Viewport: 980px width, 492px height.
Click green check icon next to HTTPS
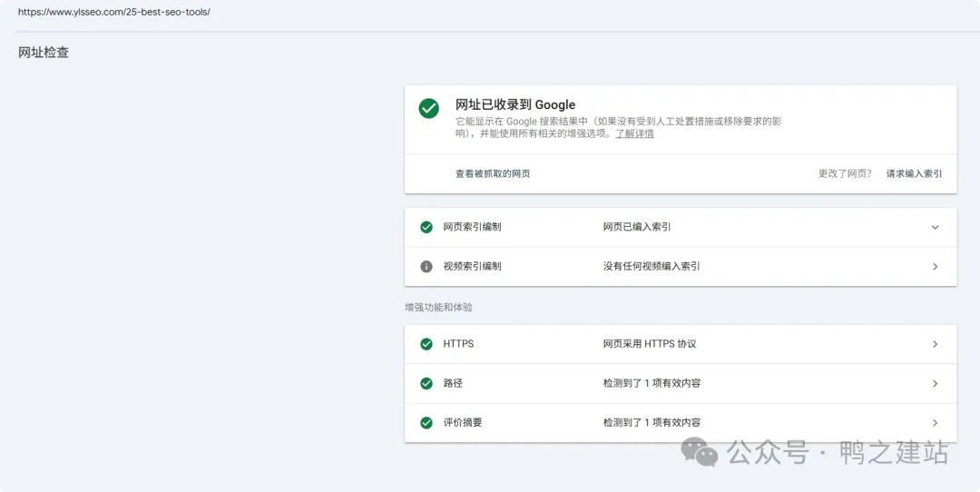click(x=426, y=344)
